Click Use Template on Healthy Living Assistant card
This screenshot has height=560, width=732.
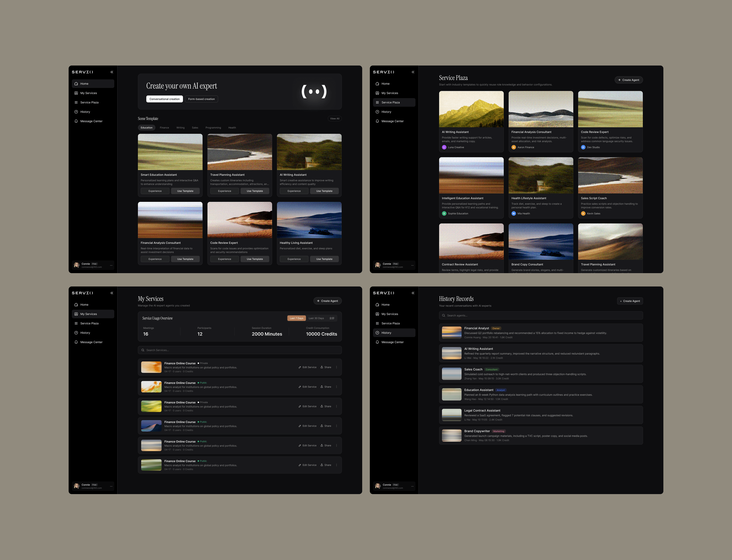click(x=324, y=259)
